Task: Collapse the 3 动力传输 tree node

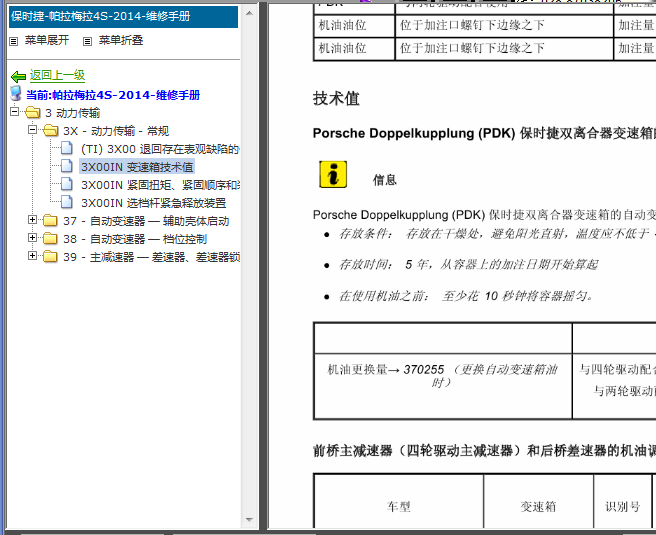Action: pyautogui.click(x=15, y=112)
